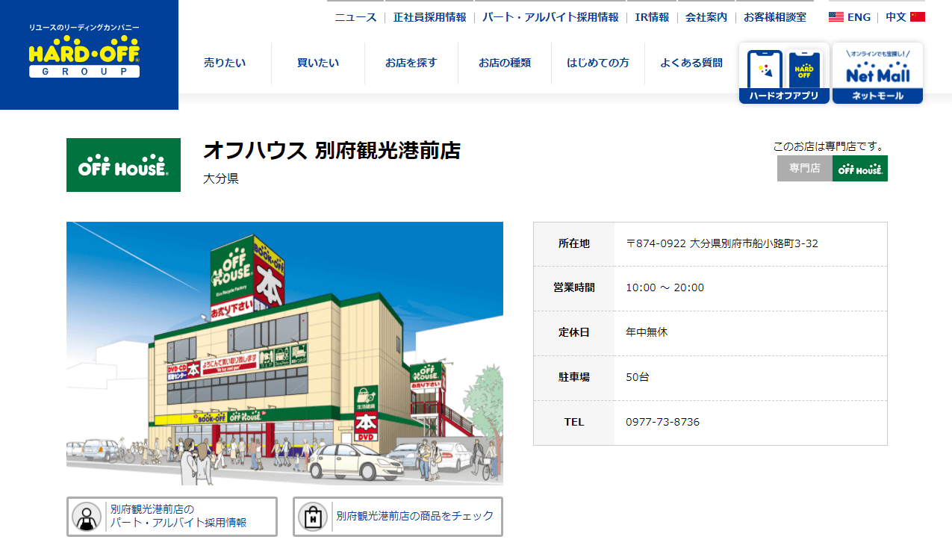Click the store building illustration
The width and height of the screenshot is (952, 560).
click(x=284, y=351)
